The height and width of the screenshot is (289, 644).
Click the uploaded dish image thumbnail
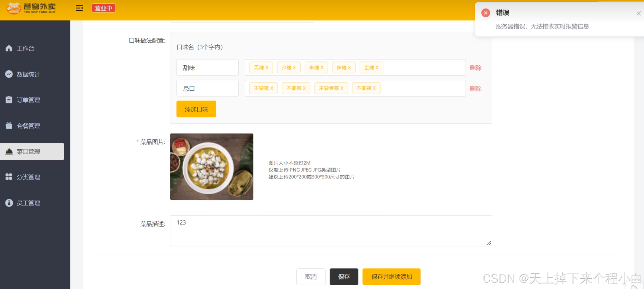pos(211,167)
